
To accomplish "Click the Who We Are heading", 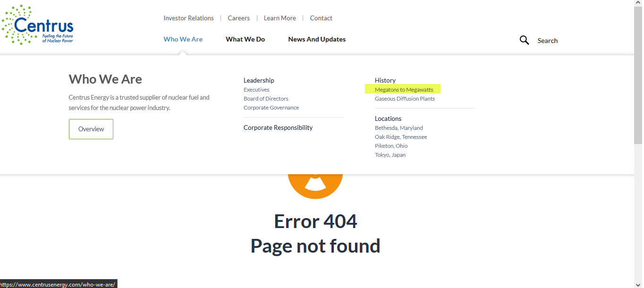I will point(105,79).
